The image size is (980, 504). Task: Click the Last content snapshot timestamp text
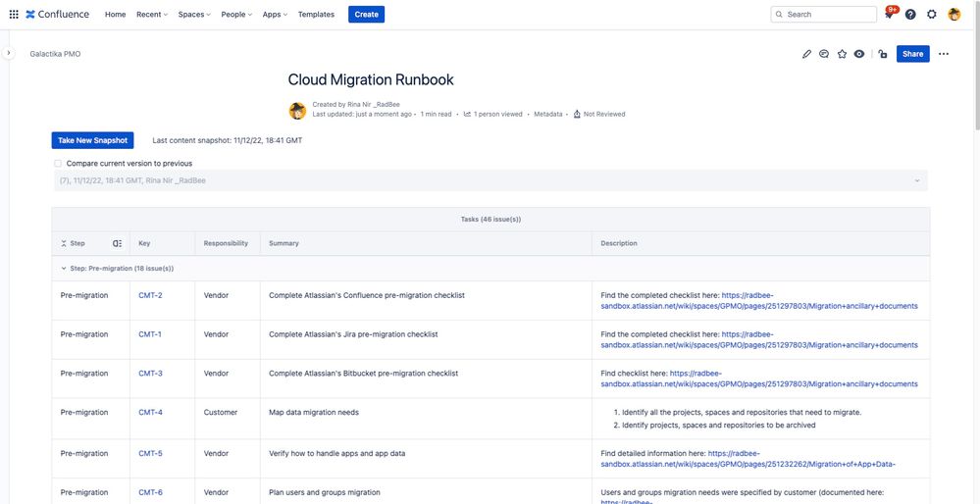(x=228, y=140)
